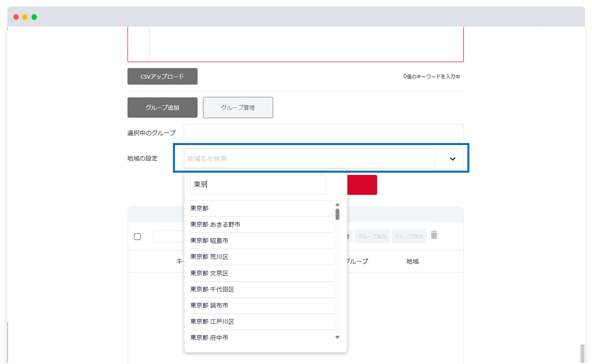Click the dark グループ追加 button
592x364 pixels.
tap(162, 107)
